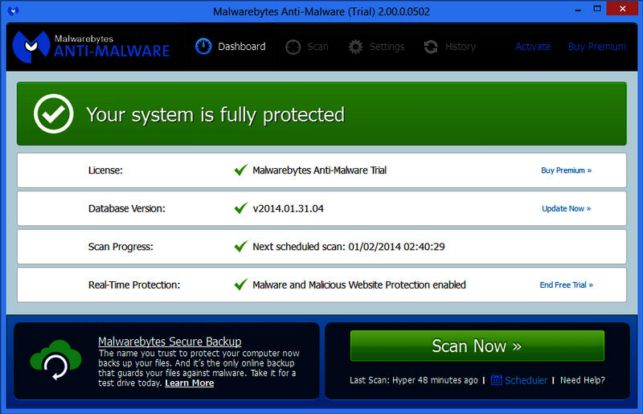Click the green check beside Database Version
643x414 pixels.
241,208
